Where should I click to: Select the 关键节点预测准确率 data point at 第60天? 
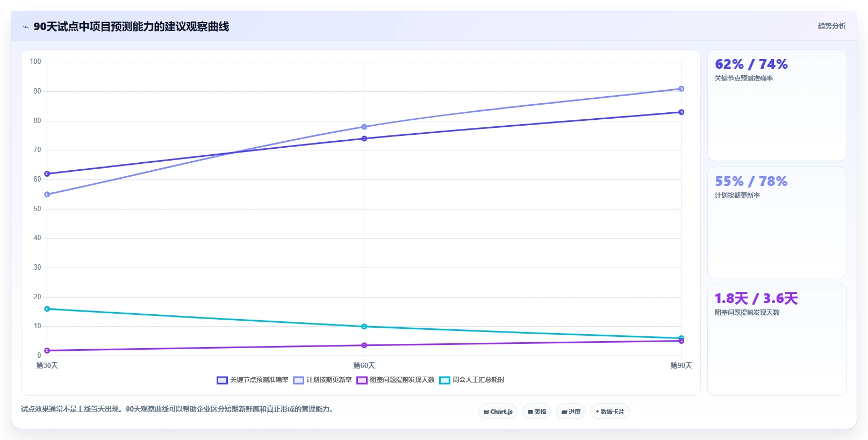364,139
